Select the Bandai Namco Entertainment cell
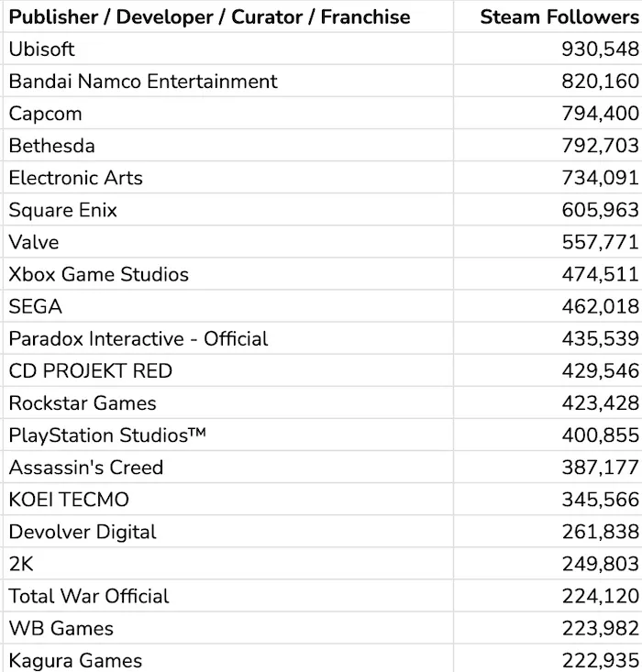This screenshot has width=642, height=672. coord(143,82)
